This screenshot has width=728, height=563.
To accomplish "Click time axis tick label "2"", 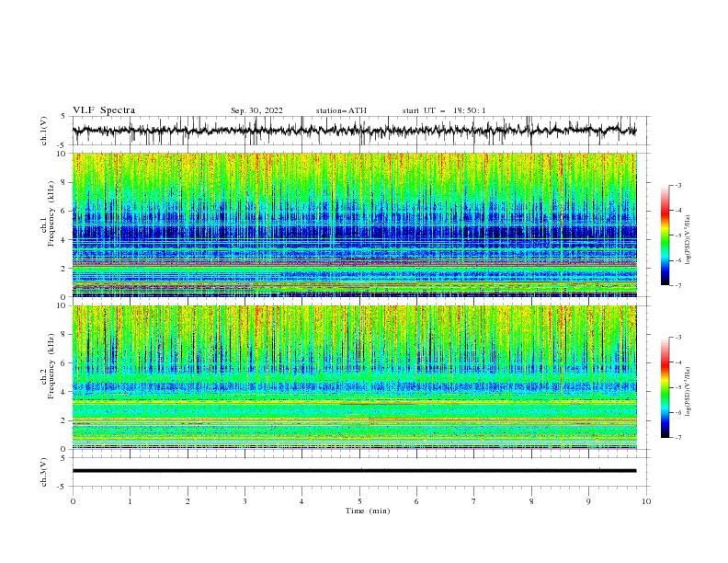I will 188,501.
